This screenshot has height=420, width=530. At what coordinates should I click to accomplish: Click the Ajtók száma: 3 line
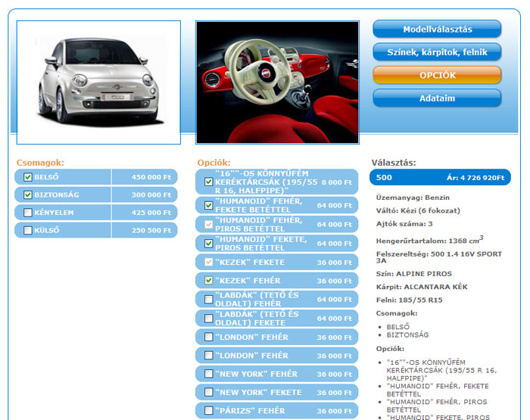click(x=404, y=224)
